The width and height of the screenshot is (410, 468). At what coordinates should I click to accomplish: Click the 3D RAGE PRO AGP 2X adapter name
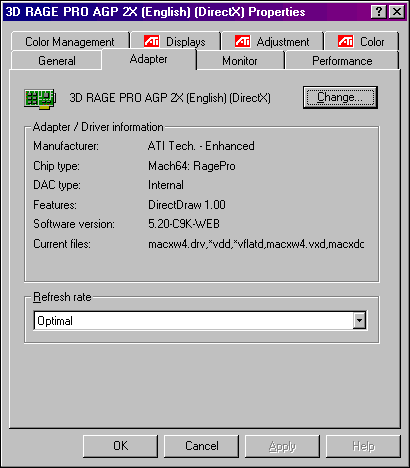[170, 98]
